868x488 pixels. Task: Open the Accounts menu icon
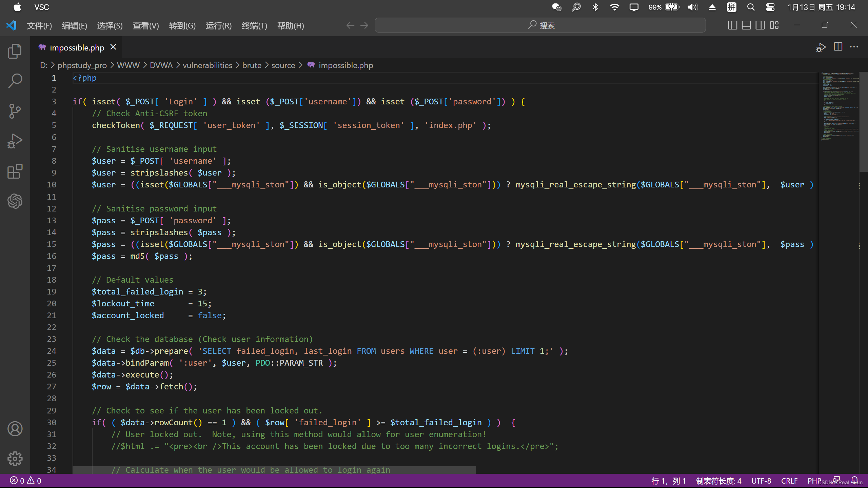coord(15,429)
